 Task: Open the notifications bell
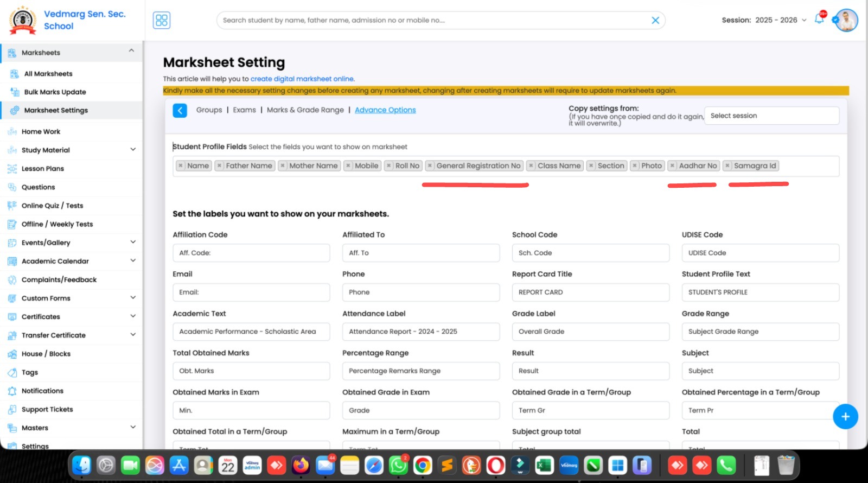click(819, 20)
